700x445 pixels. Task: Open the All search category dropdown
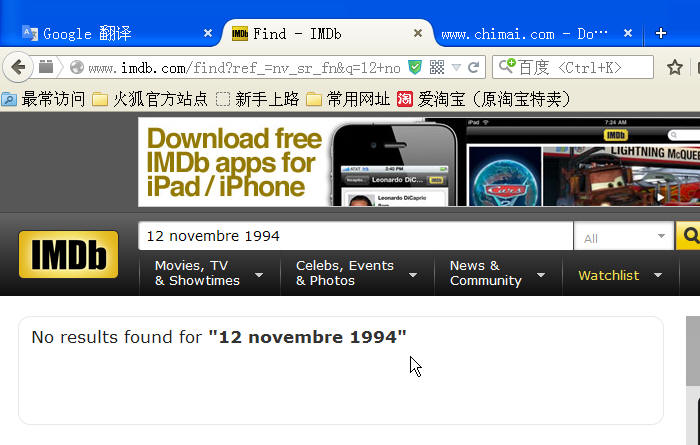pos(624,237)
